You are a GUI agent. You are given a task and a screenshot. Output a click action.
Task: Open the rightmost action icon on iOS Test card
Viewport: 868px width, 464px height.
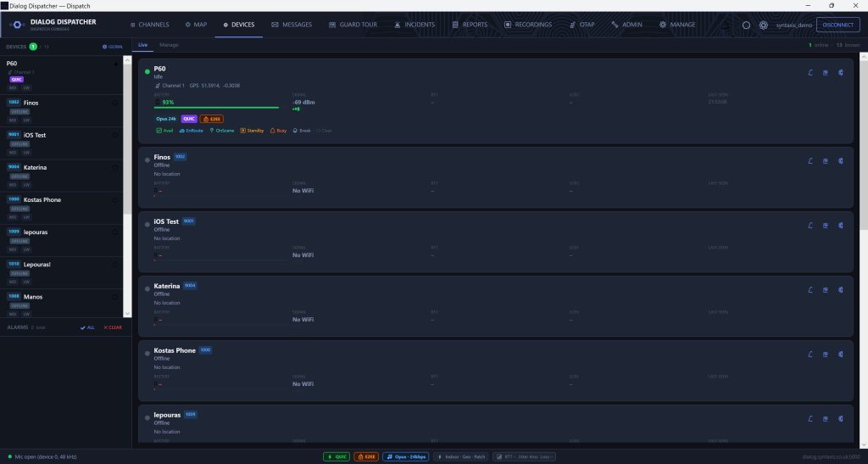tap(840, 226)
